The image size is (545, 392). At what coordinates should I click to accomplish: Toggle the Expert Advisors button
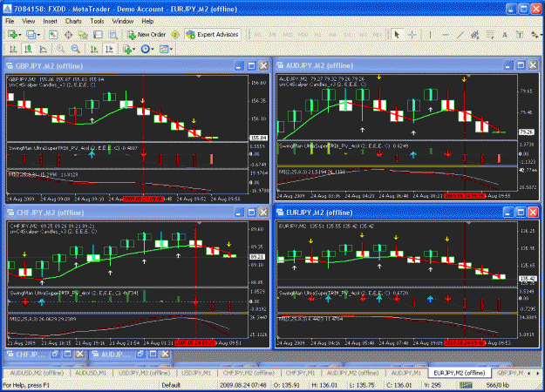(x=213, y=34)
